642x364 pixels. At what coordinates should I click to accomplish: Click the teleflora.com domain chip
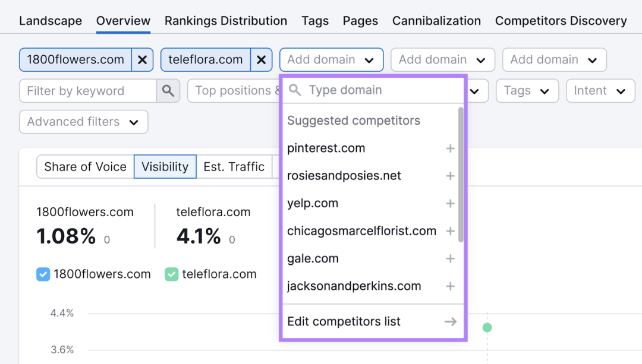pos(206,60)
